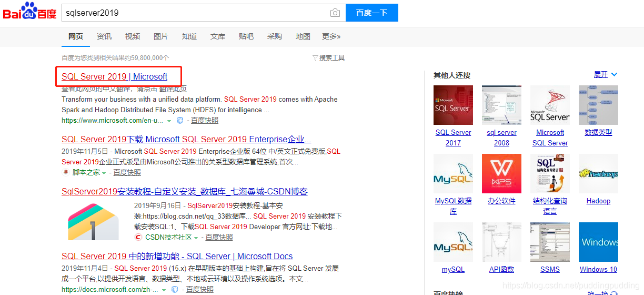
Task: Click mySQL logo thumbnail in bottom row
Action: pos(453,242)
